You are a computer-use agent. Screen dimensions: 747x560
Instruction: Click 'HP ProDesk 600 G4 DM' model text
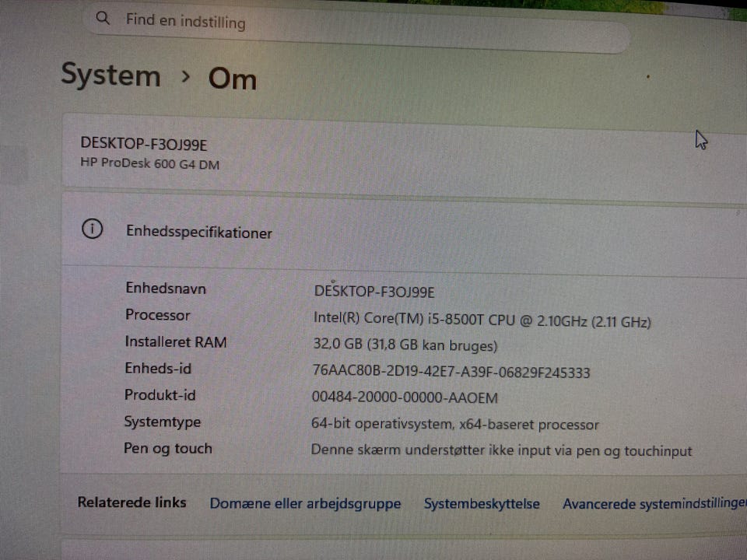click(149, 163)
